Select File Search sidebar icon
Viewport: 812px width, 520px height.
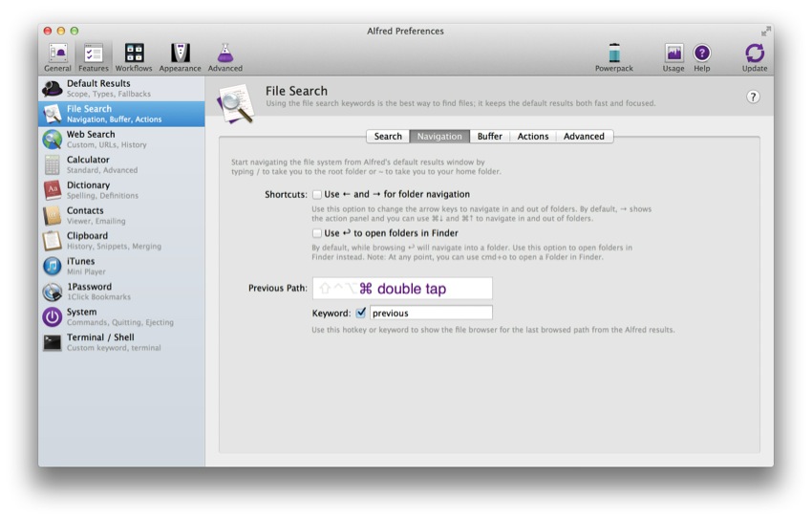pyautogui.click(x=53, y=114)
